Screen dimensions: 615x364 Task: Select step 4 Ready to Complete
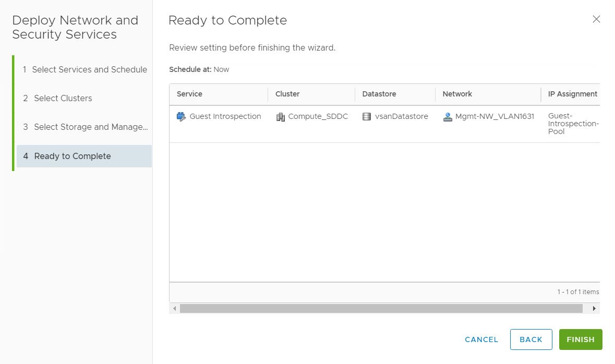[73, 156]
